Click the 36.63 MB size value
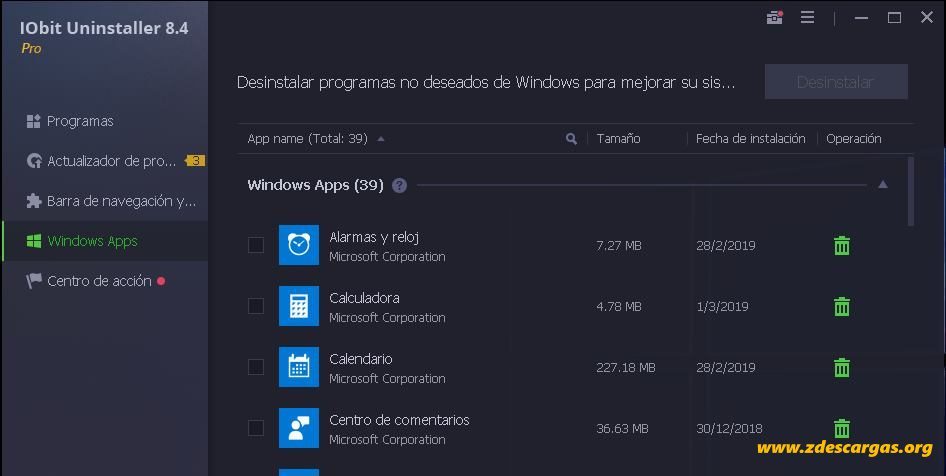 [622, 428]
